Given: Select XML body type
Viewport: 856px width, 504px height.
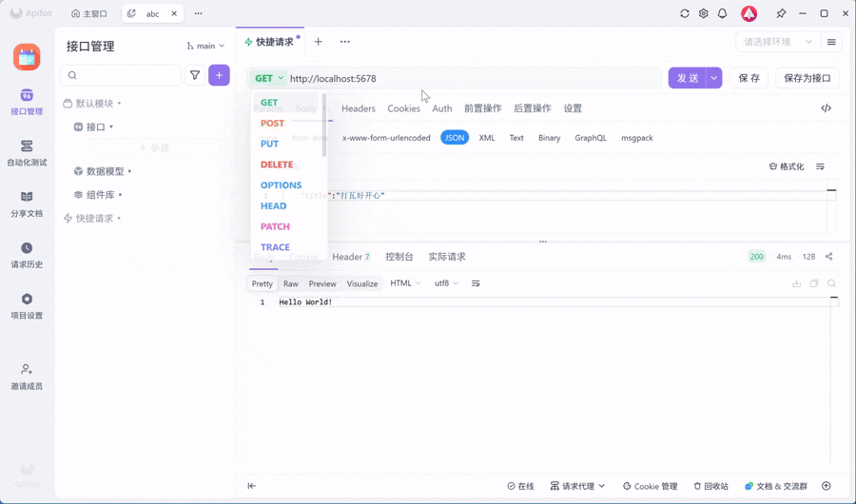Looking at the screenshot, I should [487, 138].
